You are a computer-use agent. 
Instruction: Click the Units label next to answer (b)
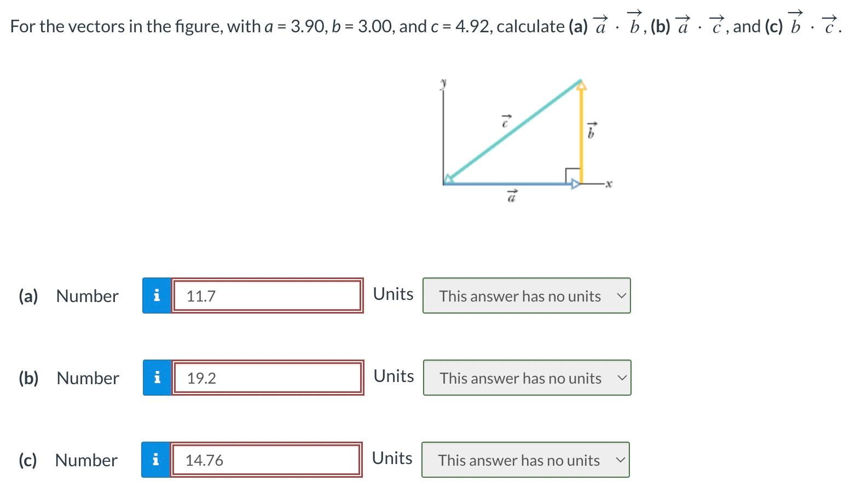point(393,376)
